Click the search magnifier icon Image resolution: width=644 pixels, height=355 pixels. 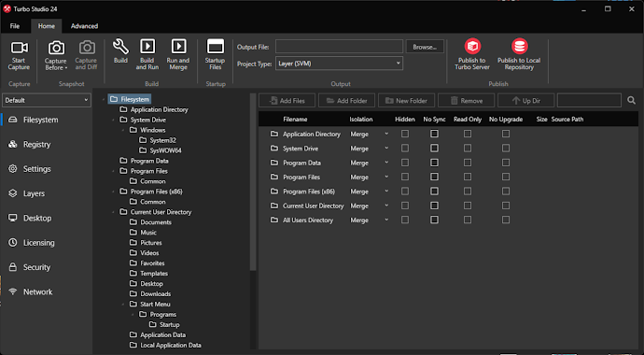coord(631,100)
